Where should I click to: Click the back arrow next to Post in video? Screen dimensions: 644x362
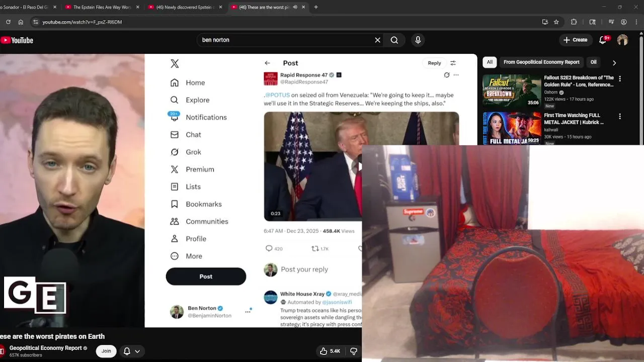click(x=267, y=63)
